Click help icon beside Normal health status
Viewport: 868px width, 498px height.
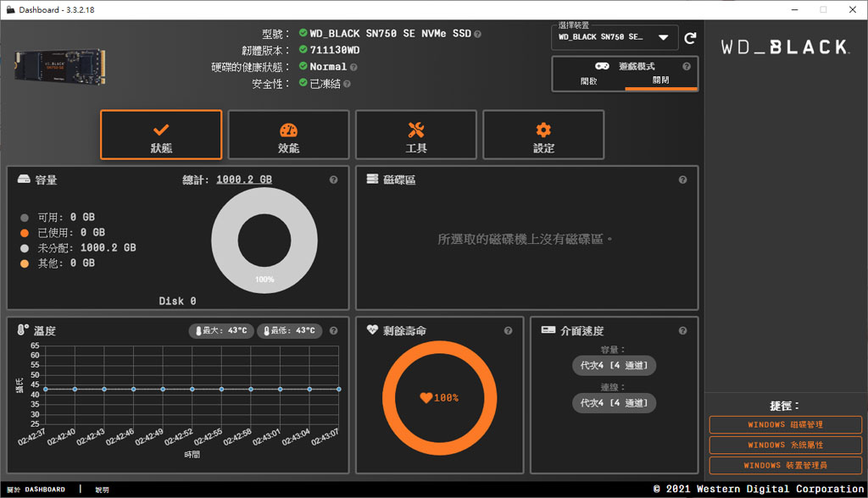point(353,68)
